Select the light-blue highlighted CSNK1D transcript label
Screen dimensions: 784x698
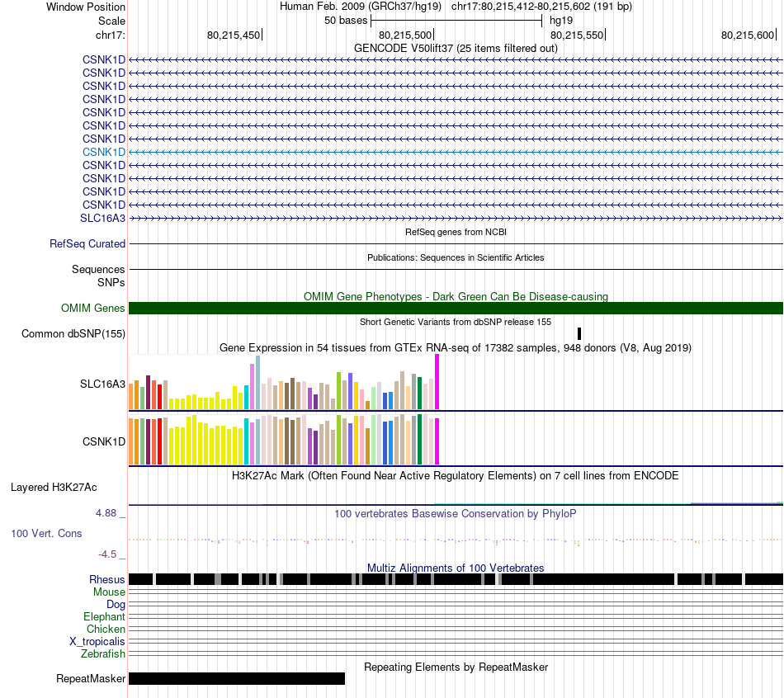coord(104,152)
